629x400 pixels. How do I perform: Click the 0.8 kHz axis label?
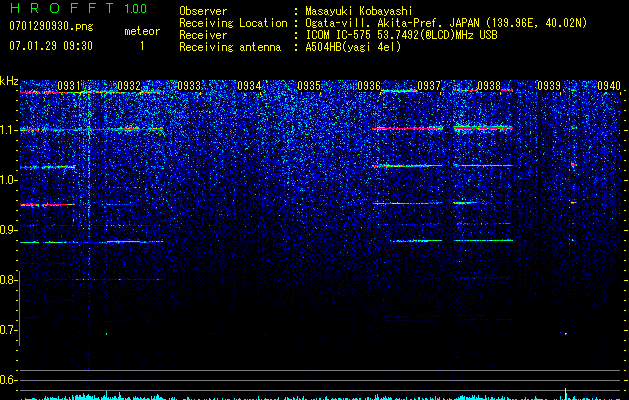pos(9,280)
